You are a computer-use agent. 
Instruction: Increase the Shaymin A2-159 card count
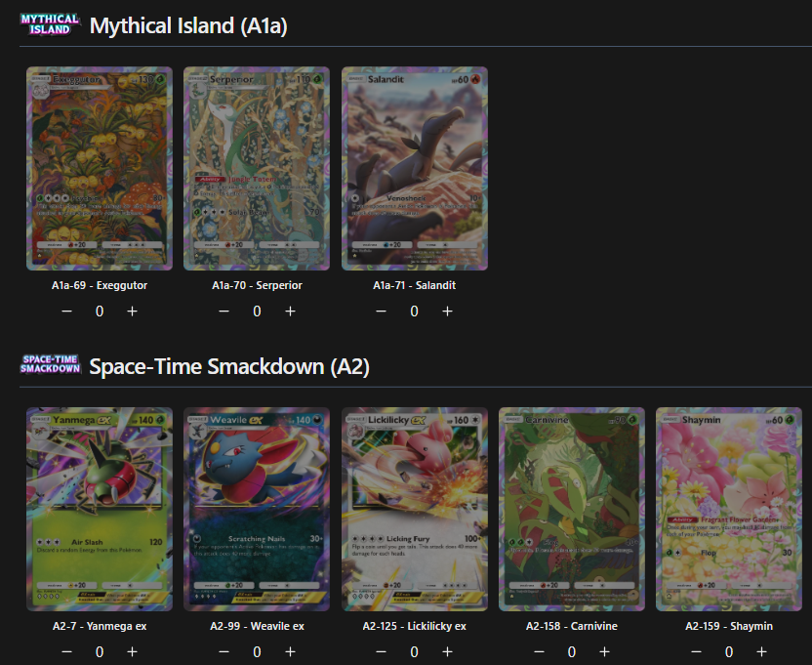pyautogui.click(x=762, y=651)
